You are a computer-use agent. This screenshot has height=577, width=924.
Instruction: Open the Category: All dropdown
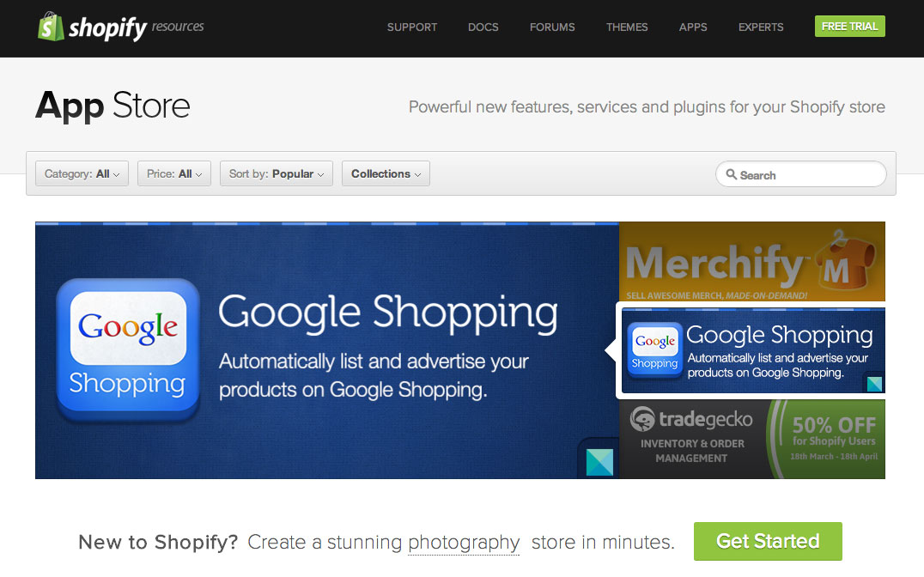82,173
